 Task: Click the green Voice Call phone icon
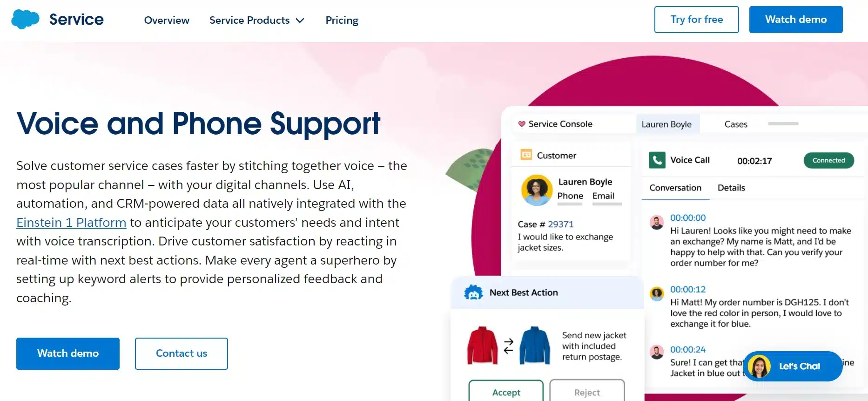(x=657, y=160)
